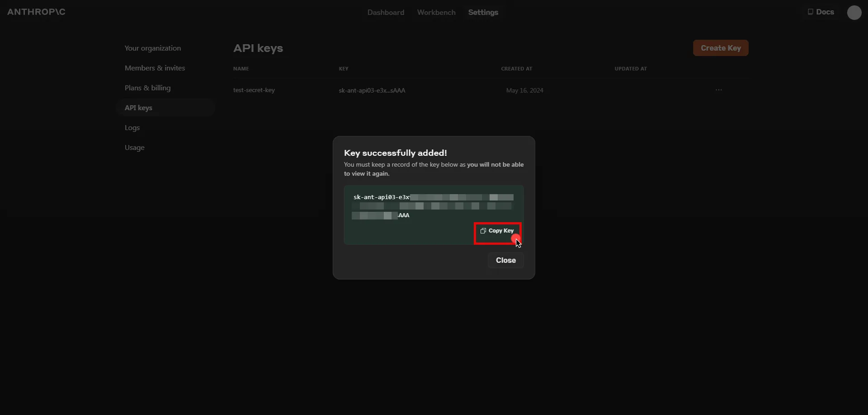Viewport: 868px width, 415px height.
Task: Copy the new API key
Action: pos(497,231)
